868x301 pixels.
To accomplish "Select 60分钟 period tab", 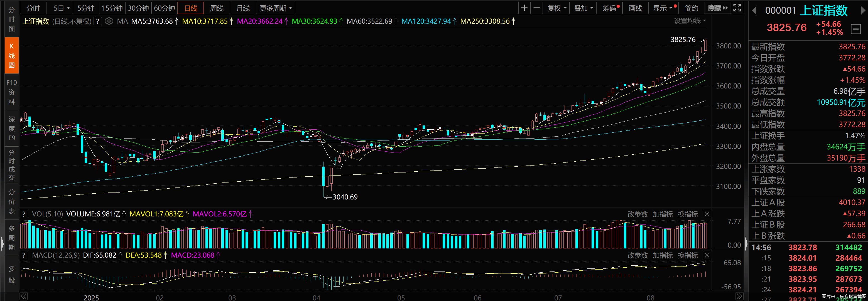I will [x=165, y=8].
